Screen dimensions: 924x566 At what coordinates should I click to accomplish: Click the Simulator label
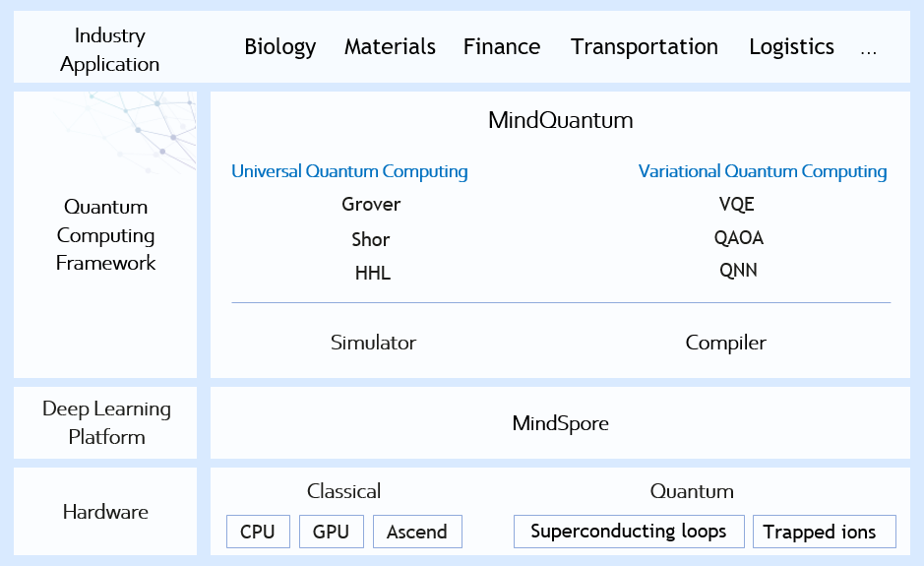pos(373,343)
